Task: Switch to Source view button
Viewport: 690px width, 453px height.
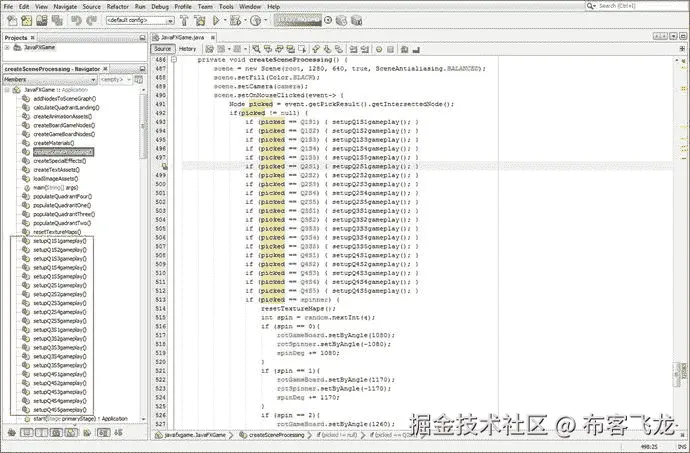Action: [162, 49]
